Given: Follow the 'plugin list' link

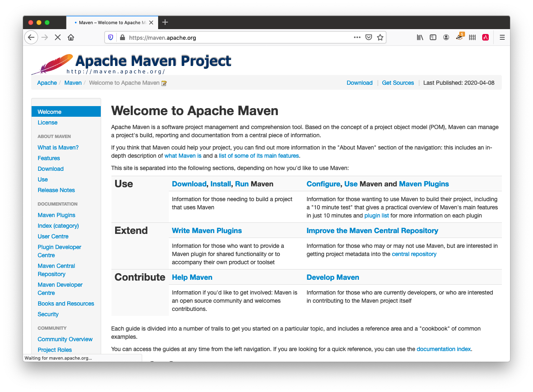Looking at the screenshot, I should 377,215.
